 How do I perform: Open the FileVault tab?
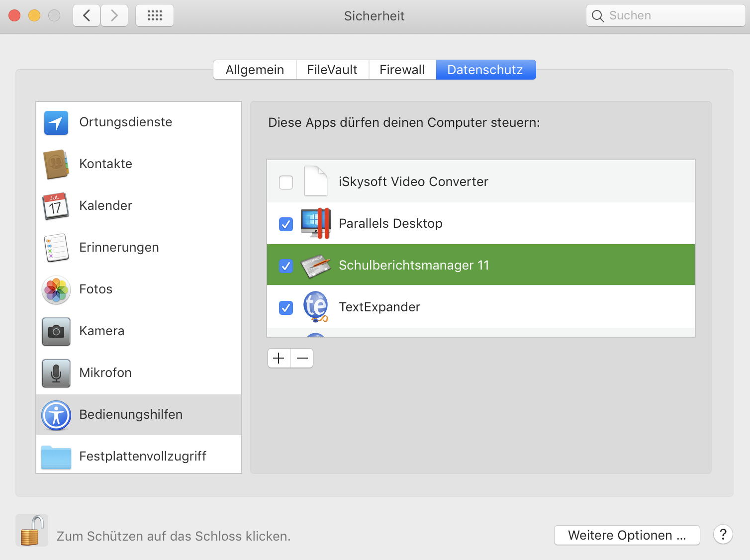(x=332, y=70)
